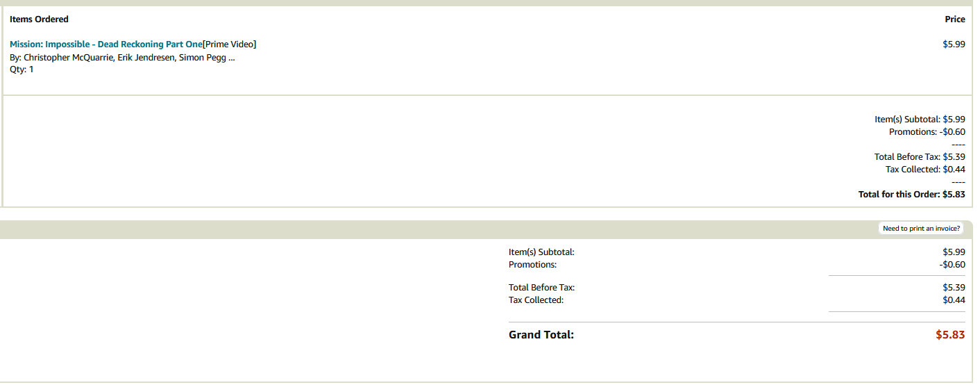Image resolution: width=980 pixels, height=385 pixels.
Task: Click the bold 'Grand Total:' label
Action: [541, 335]
